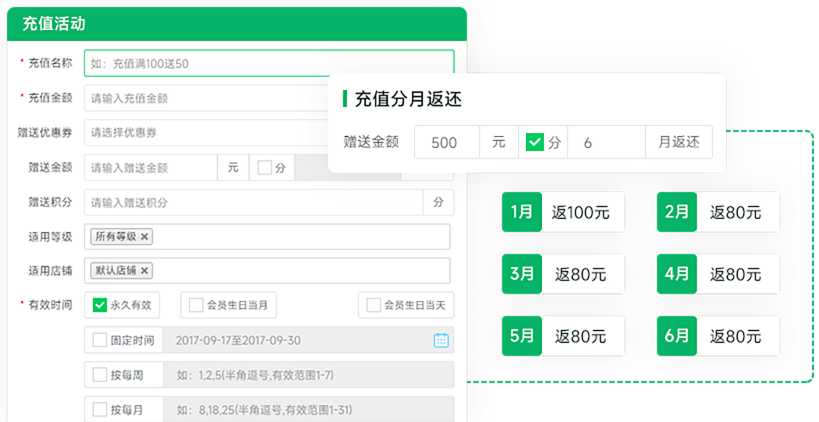
Task: Click the 500 gift amount field
Action: point(446,142)
